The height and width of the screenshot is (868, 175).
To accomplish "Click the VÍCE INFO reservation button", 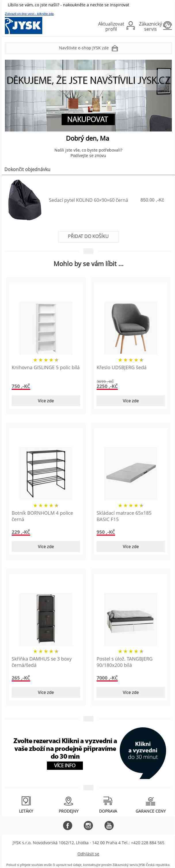I will tap(64, 765).
